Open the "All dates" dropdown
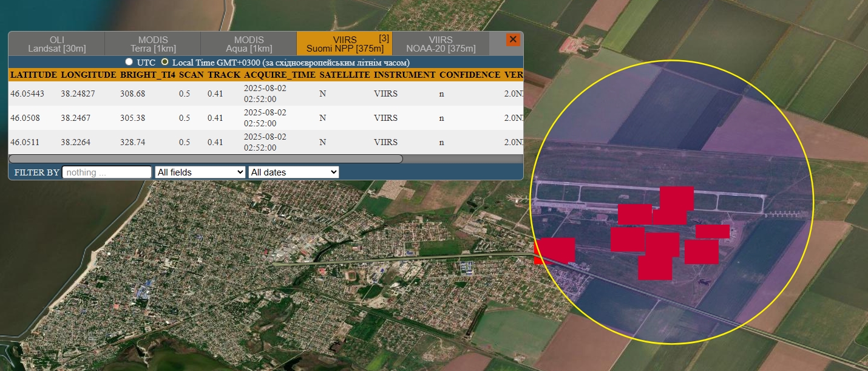 point(293,172)
